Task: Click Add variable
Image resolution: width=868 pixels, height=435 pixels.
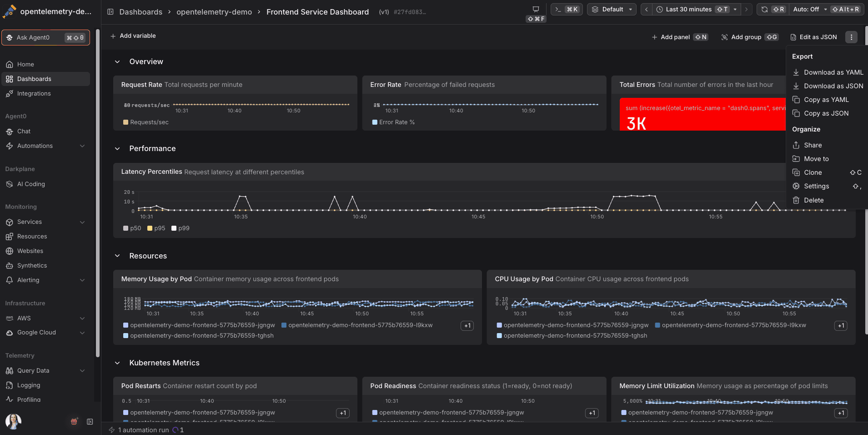Action: pyautogui.click(x=133, y=35)
